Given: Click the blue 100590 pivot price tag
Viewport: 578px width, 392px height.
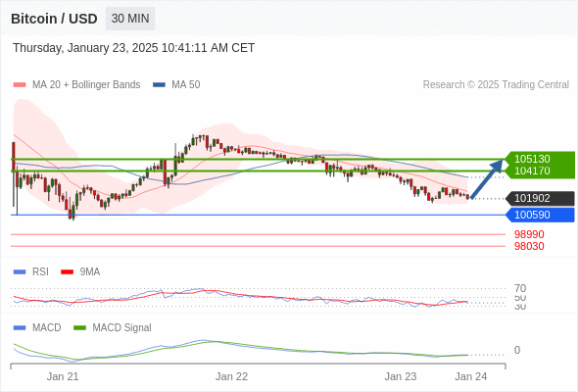Looking at the screenshot, I should tap(540, 215).
